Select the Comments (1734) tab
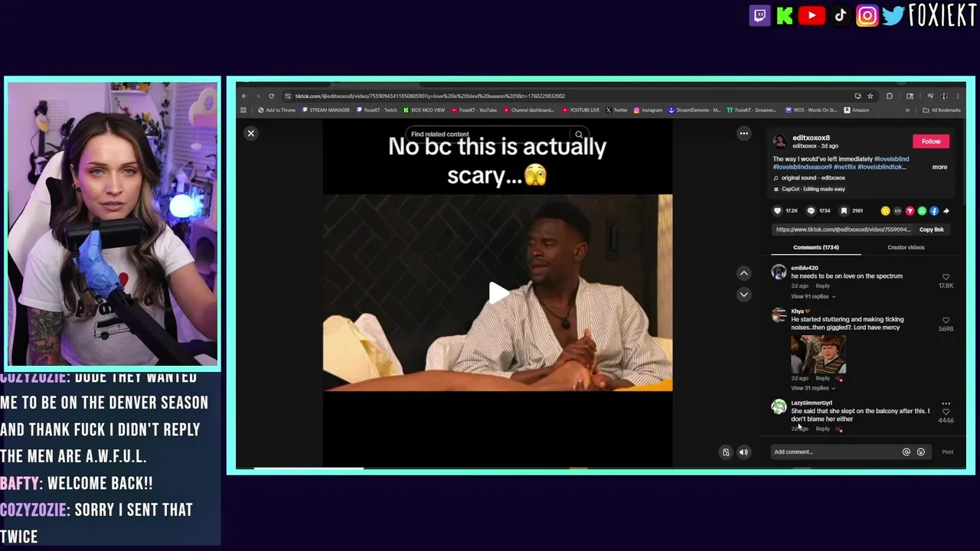 816,247
